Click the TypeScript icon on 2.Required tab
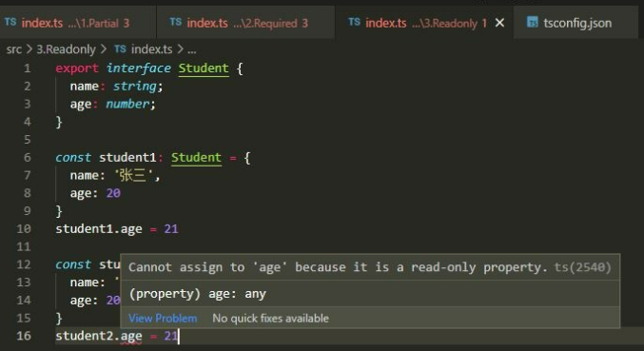644x351 pixels. click(176, 22)
